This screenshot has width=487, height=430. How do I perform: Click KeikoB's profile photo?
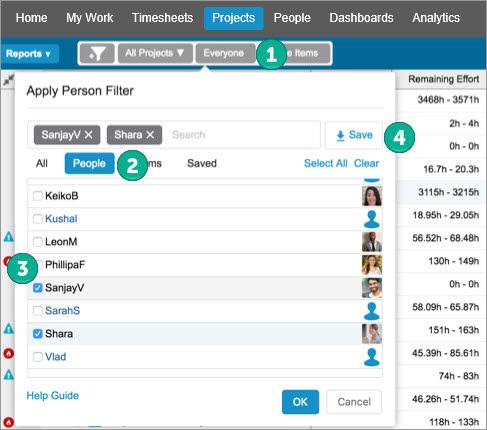(x=372, y=196)
